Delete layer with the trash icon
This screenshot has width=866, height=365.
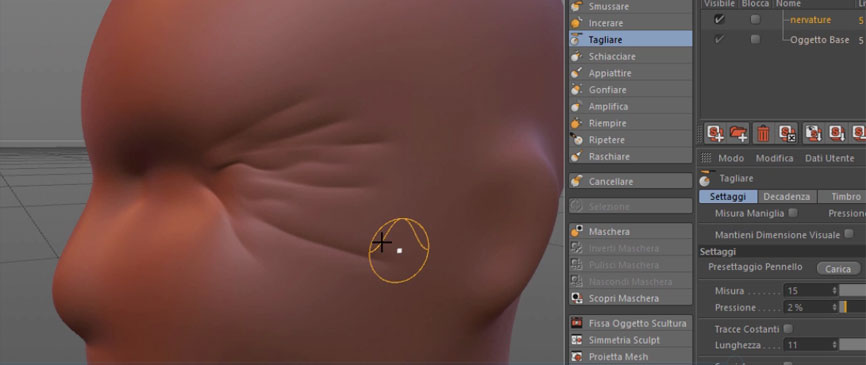(x=763, y=133)
